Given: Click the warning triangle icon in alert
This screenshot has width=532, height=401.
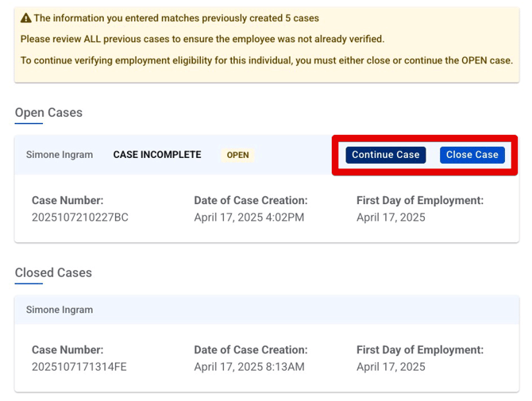Looking at the screenshot, I should tap(25, 17).
